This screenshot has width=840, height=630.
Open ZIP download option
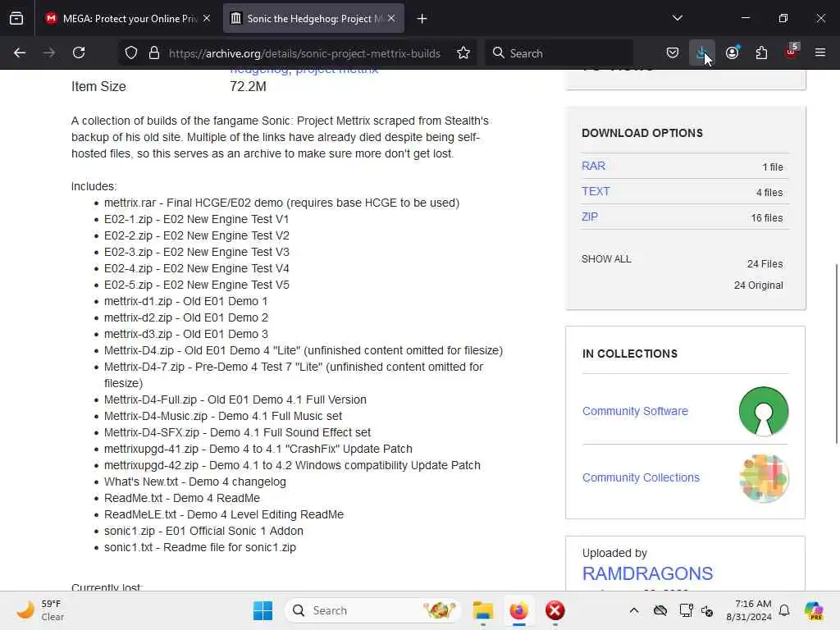click(590, 217)
